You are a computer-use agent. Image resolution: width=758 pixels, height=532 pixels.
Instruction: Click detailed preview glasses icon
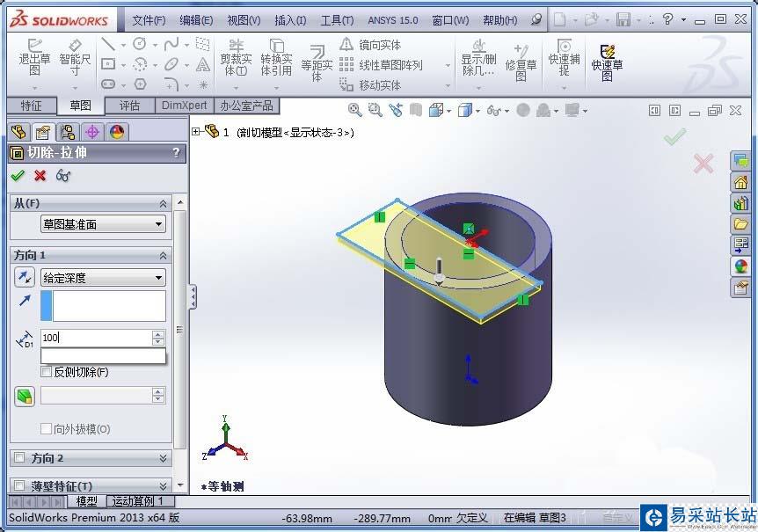point(63,175)
